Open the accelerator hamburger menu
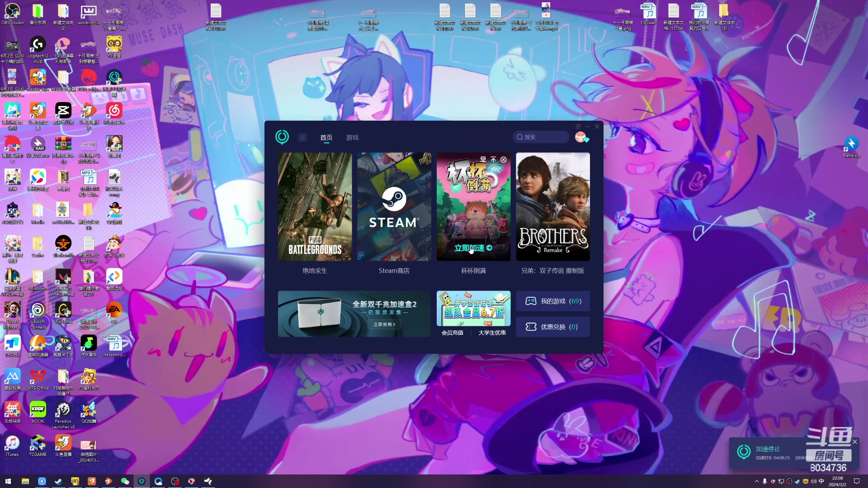Screen dimensions: 868x488 [x=578, y=127]
